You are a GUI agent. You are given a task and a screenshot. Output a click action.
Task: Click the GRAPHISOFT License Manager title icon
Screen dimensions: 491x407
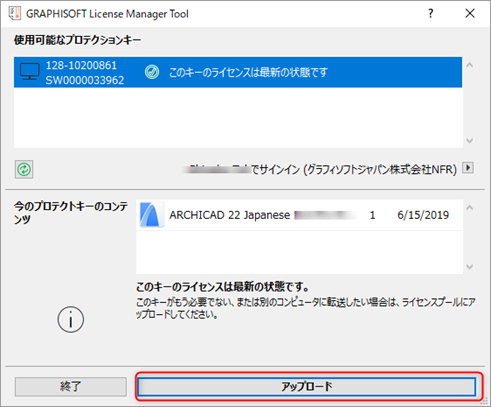[14, 13]
